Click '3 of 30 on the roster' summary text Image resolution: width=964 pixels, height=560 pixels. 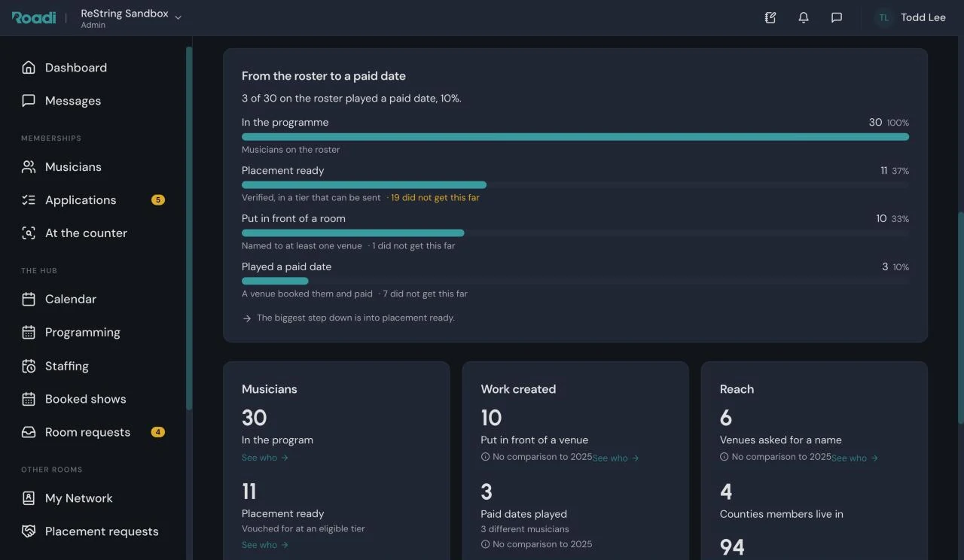352,99
